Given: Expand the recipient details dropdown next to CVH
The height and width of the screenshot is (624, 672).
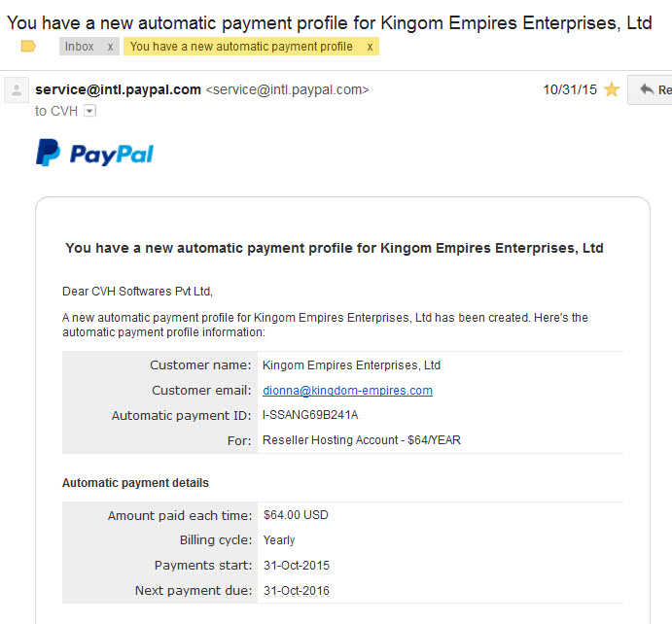Looking at the screenshot, I should click(x=90, y=111).
